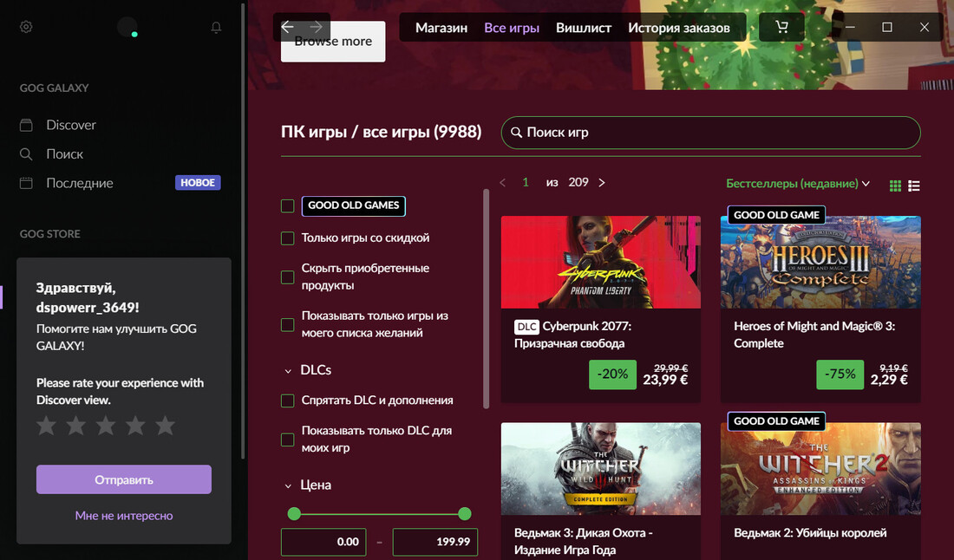
Task: Rate Discover view three stars
Action: tap(106, 426)
